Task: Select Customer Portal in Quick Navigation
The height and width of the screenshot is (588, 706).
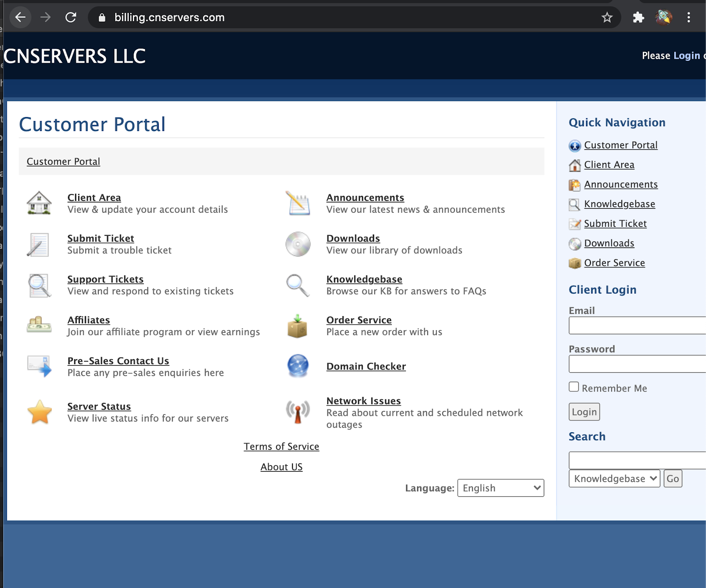Action: coord(621,145)
